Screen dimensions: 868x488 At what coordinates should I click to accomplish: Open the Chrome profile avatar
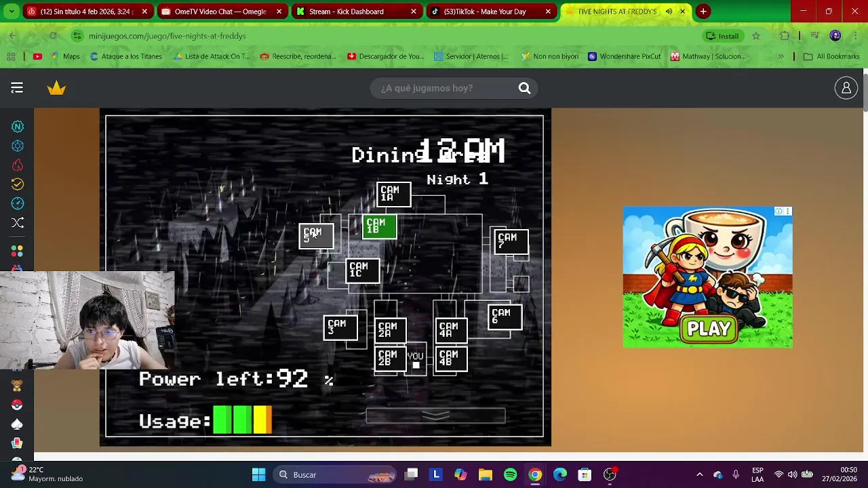coord(835,36)
